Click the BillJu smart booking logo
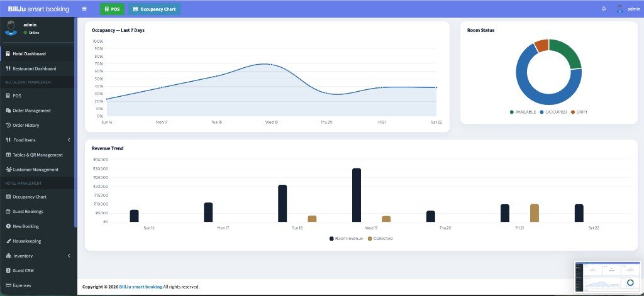The height and width of the screenshot is (296, 644). [38, 9]
